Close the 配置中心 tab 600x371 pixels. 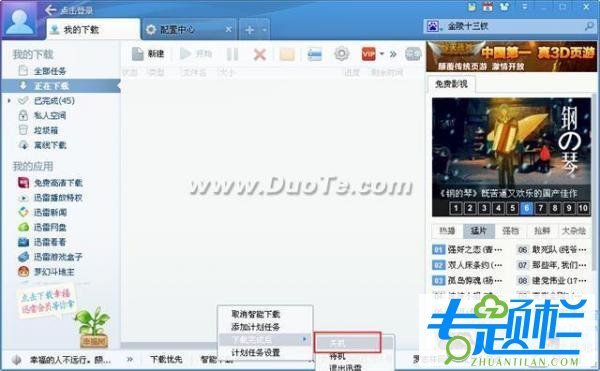228,29
